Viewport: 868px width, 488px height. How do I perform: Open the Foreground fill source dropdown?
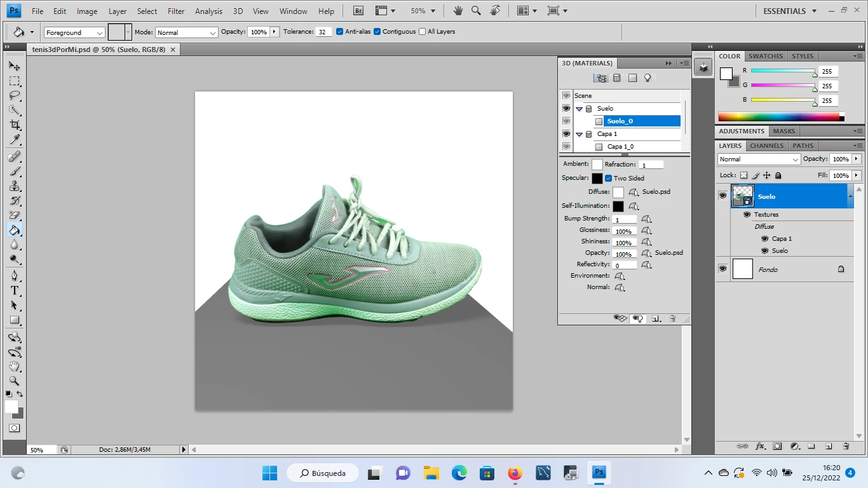tap(74, 32)
